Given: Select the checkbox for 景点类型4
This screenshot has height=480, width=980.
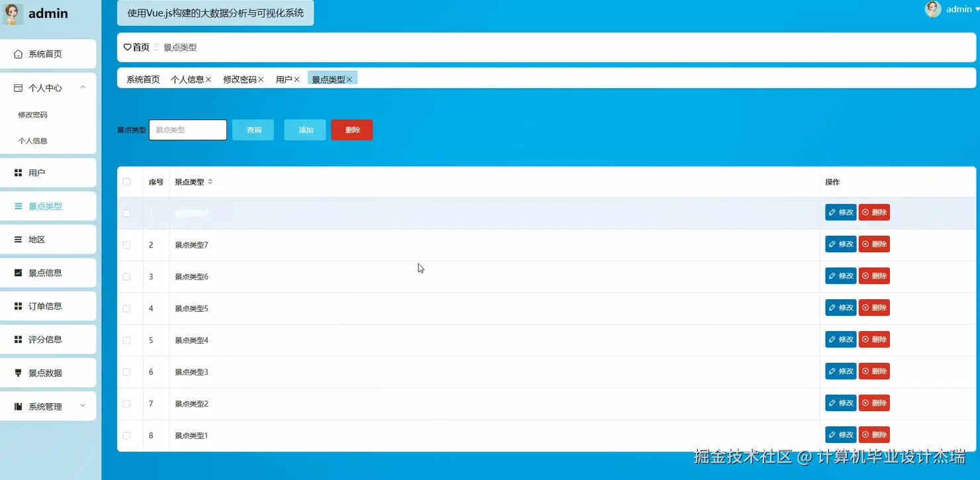Looking at the screenshot, I should [126, 340].
